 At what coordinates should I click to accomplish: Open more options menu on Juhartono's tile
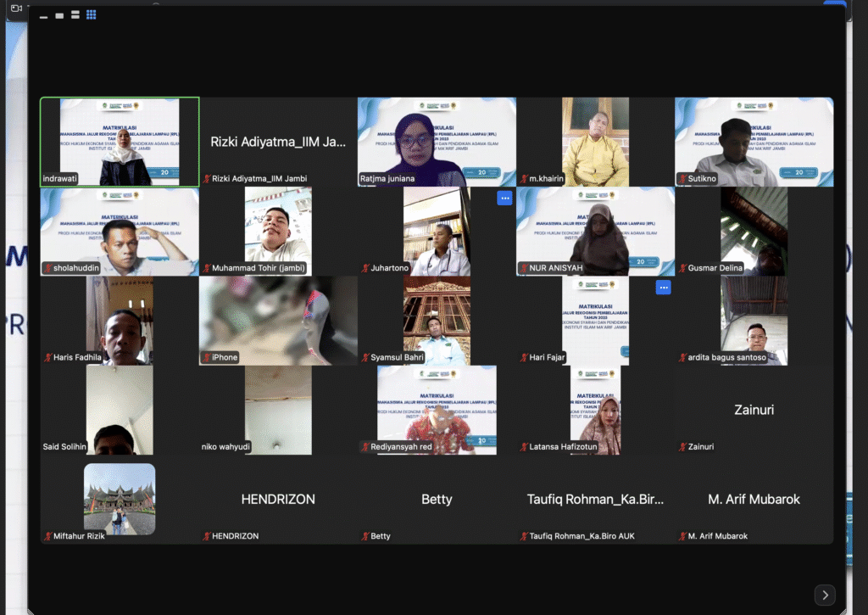click(x=504, y=198)
